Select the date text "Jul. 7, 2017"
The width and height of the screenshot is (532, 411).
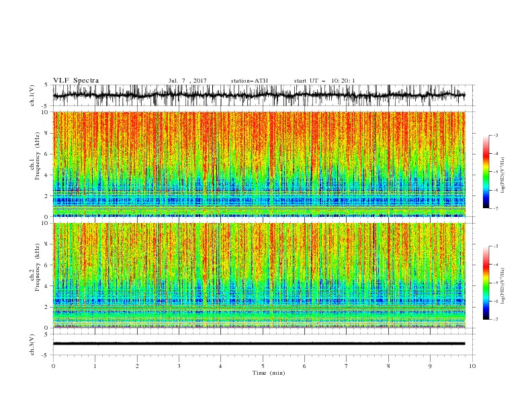(x=187, y=81)
